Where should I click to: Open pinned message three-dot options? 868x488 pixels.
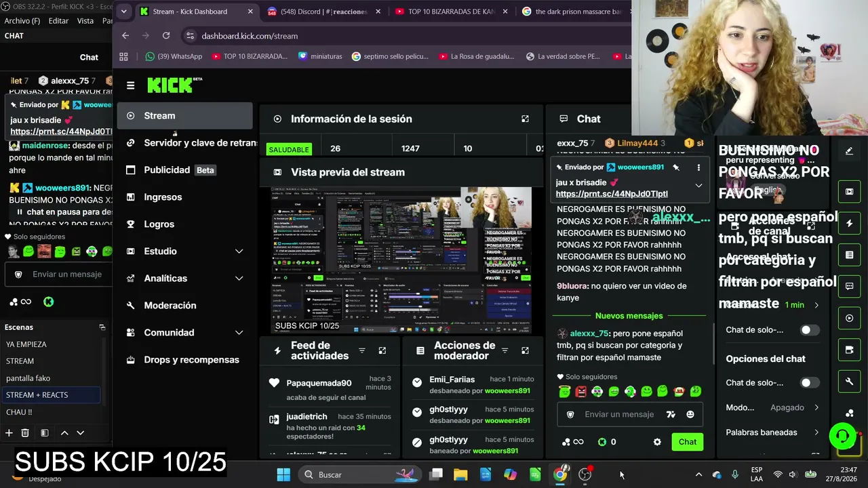click(698, 167)
